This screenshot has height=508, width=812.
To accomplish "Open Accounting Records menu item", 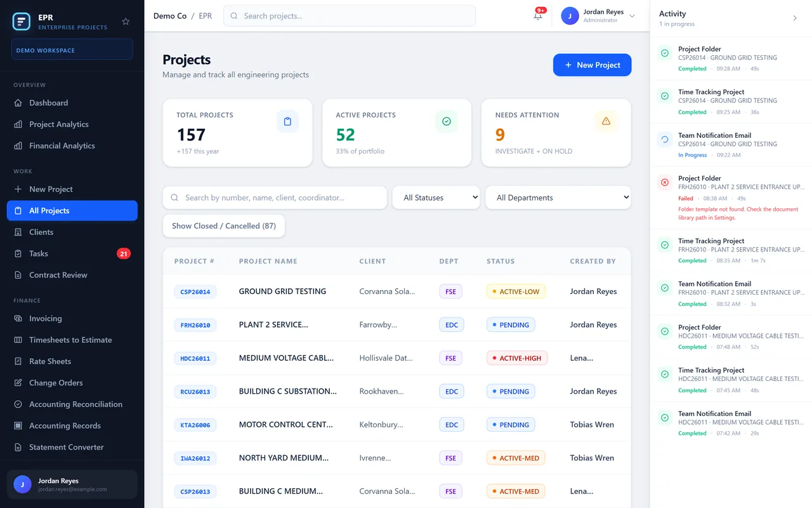I will tap(72, 426).
